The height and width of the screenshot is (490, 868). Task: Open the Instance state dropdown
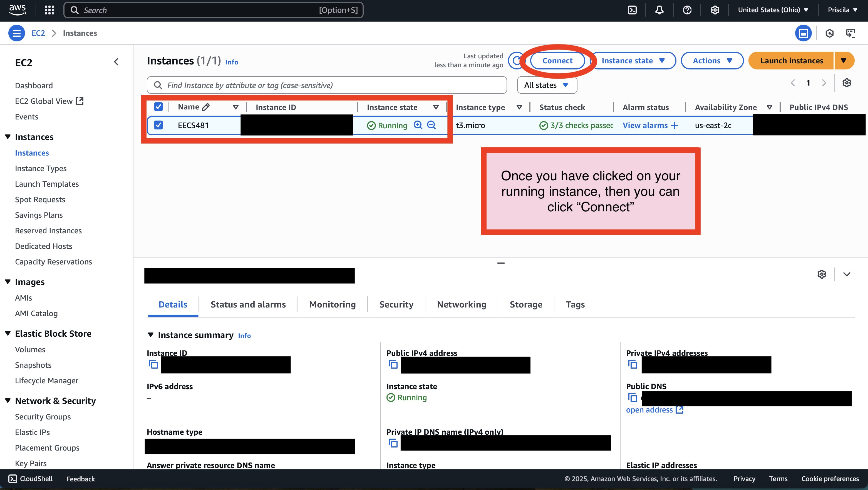633,61
